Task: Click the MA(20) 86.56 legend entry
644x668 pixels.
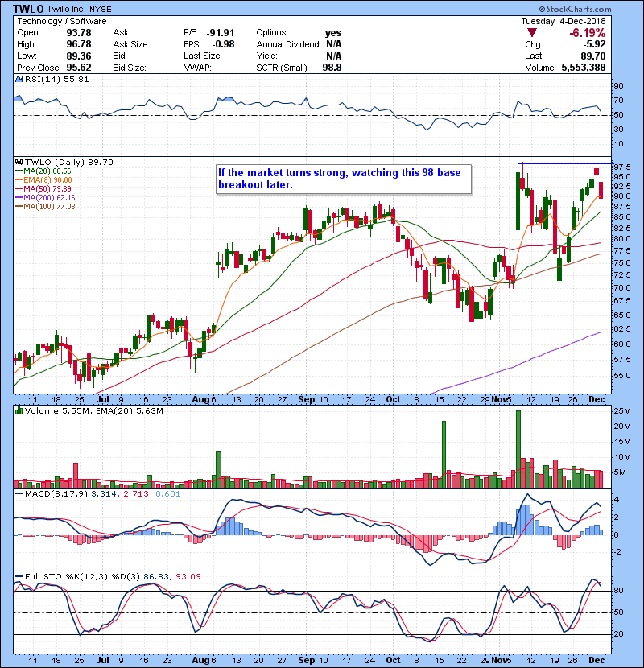Action: point(43,171)
